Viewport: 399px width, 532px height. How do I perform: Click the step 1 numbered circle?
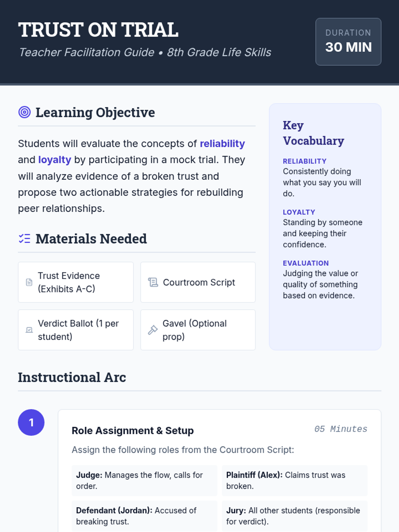pos(31,422)
